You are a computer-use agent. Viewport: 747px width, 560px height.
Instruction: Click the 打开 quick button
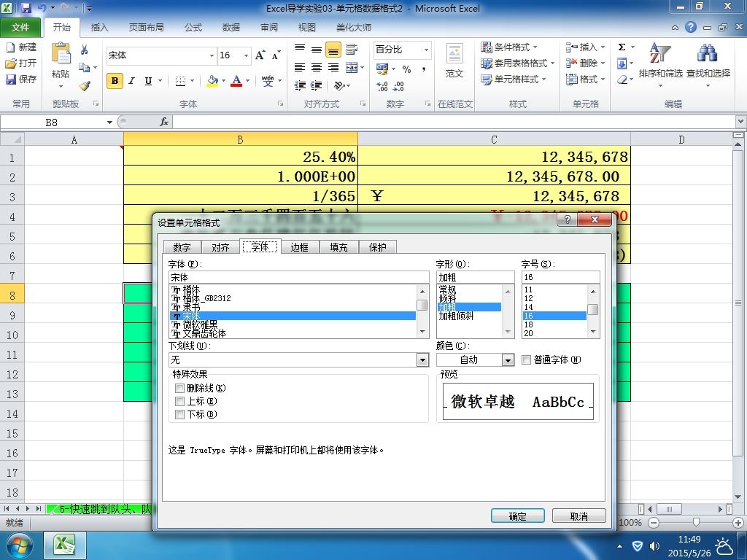click(21, 63)
